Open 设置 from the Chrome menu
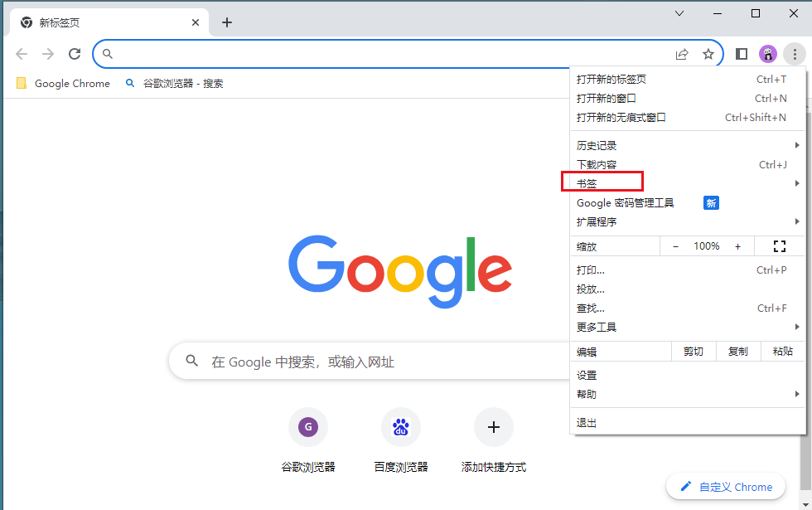 pyautogui.click(x=688, y=375)
